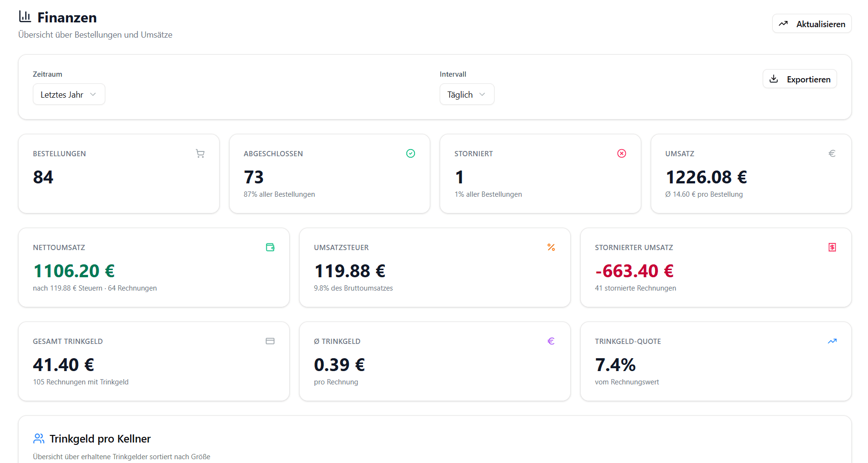The height and width of the screenshot is (463, 868).
Task: Click the download icon in Exportieren button
Action: click(774, 79)
